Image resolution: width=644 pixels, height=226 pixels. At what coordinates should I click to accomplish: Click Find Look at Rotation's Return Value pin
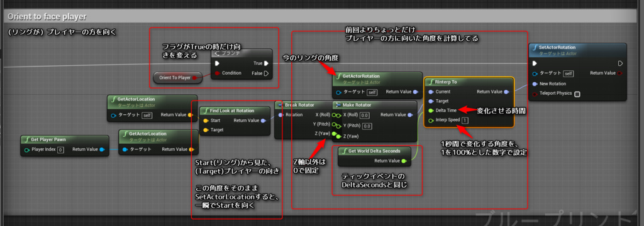[x=263, y=121]
